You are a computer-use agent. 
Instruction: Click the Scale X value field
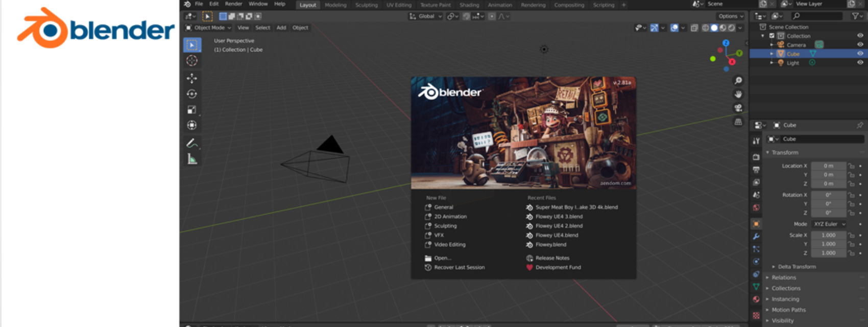click(x=828, y=235)
